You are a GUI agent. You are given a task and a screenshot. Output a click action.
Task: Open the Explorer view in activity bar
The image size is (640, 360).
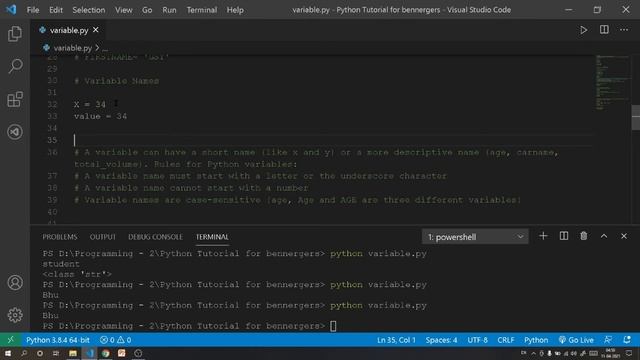click(15, 33)
